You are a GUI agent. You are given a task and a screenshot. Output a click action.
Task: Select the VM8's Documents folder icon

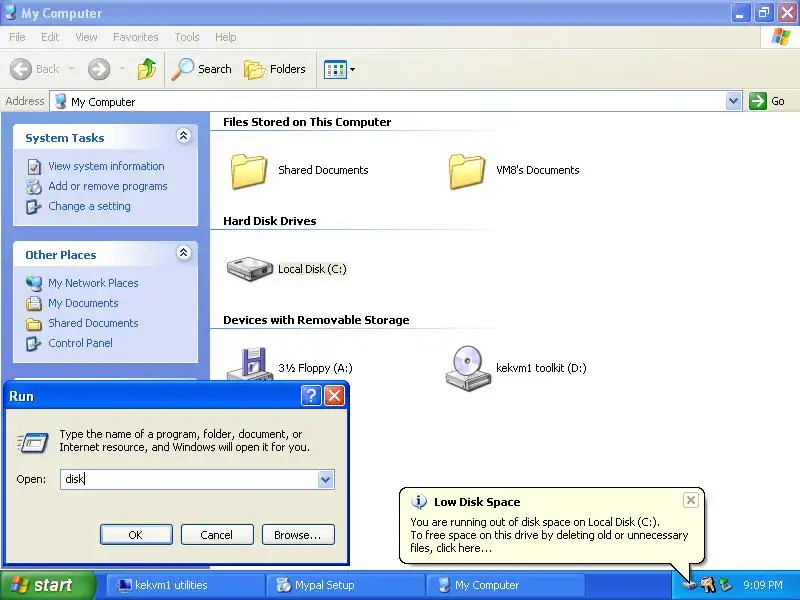click(x=466, y=171)
